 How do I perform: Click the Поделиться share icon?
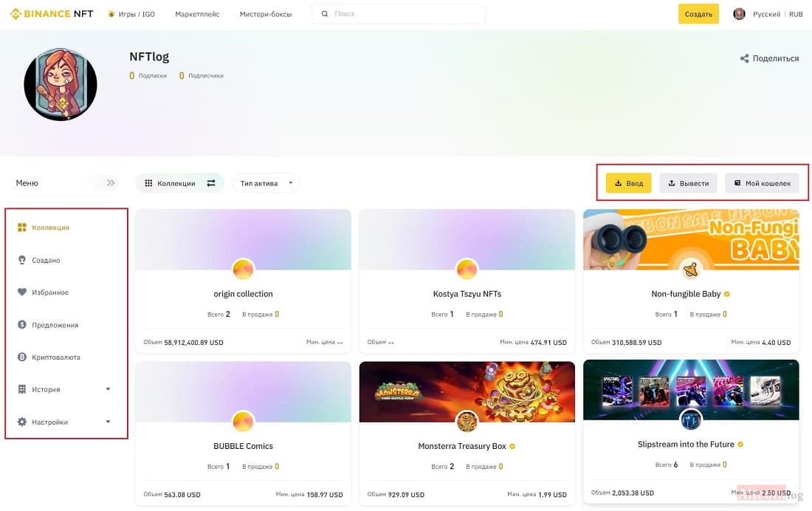[745, 58]
